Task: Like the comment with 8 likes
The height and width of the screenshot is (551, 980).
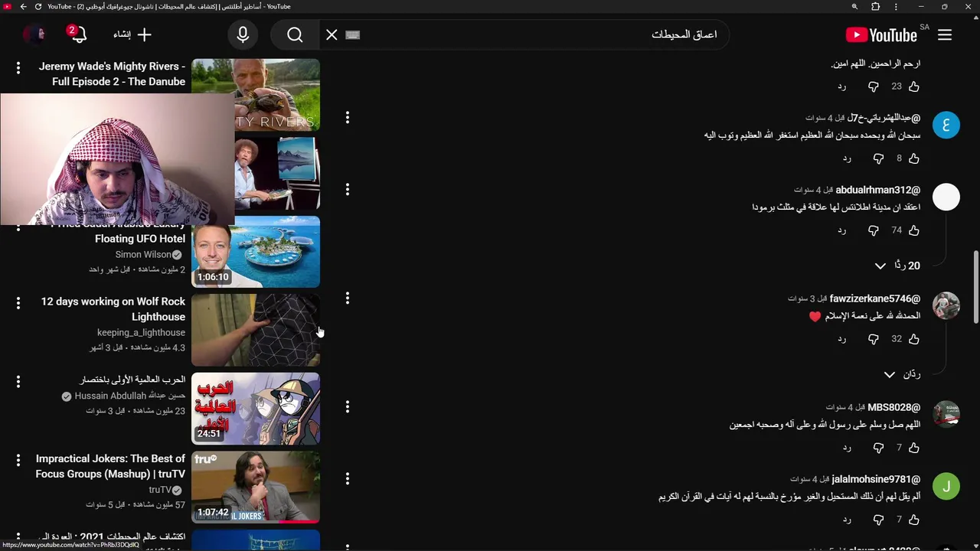Action: tap(913, 158)
